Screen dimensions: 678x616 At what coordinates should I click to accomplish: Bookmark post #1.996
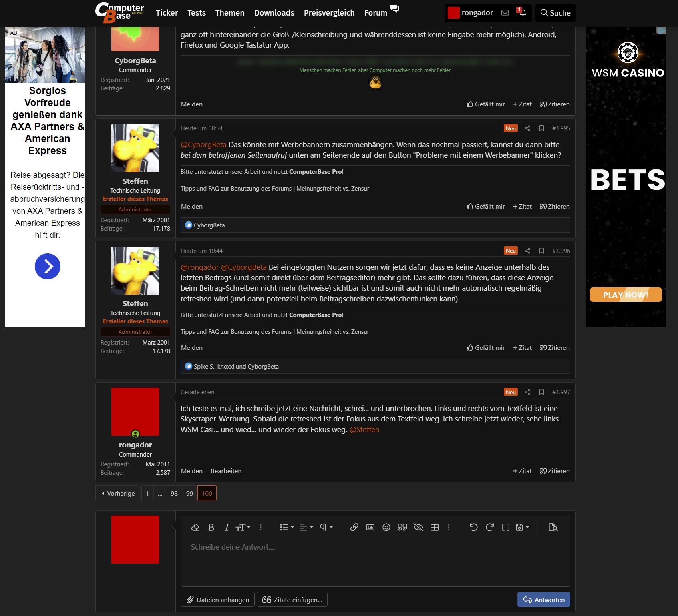pos(541,251)
